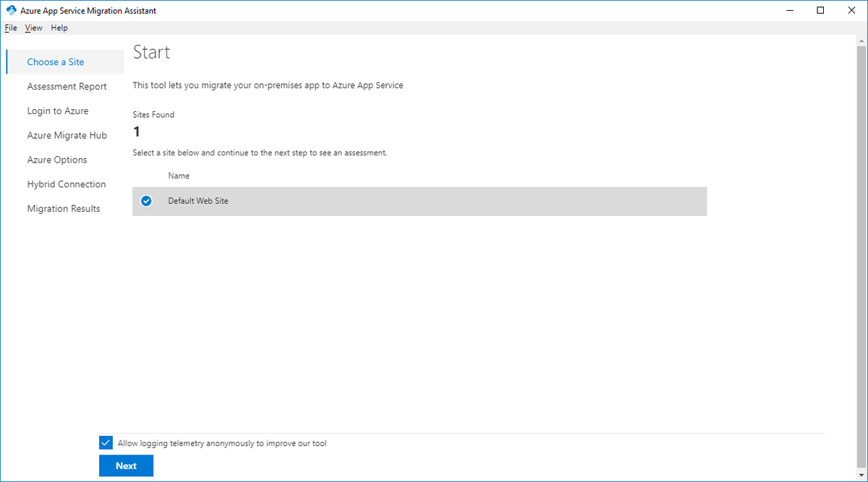Open the File menu

(10, 27)
